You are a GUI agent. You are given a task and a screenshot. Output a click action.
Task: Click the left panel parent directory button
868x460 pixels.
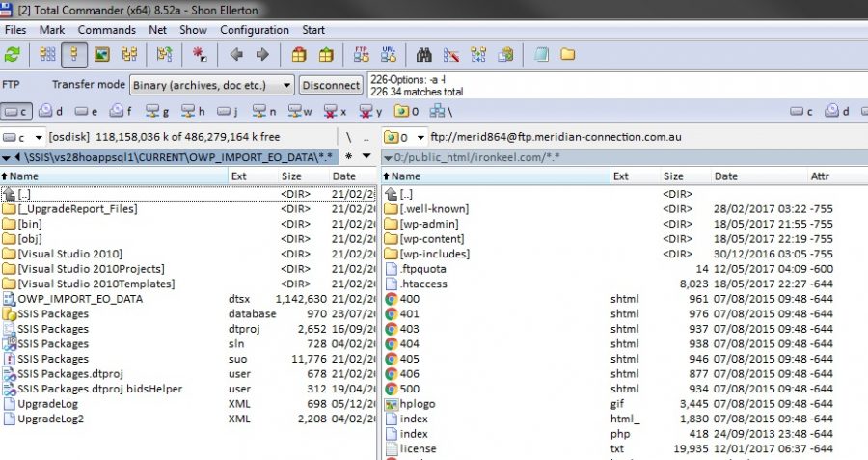point(366,137)
